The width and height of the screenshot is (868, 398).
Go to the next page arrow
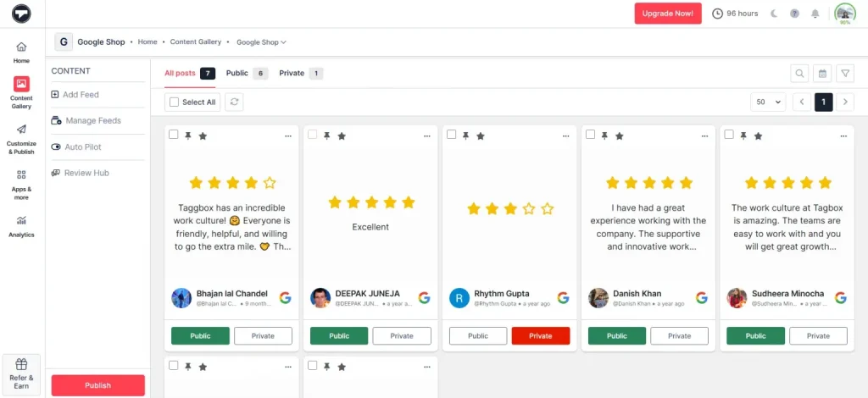(845, 102)
